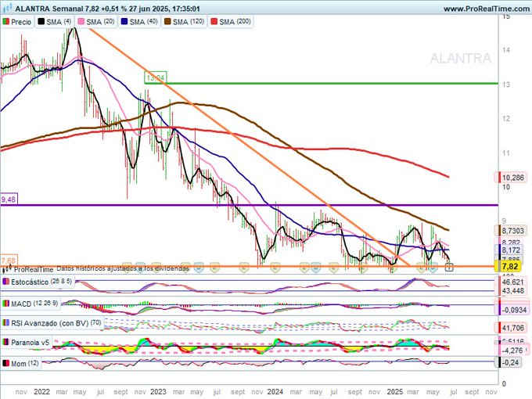Screen dimensions: 532x399
Task: Click the RSI Avanzado indicator color icon
Action: (5, 323)
